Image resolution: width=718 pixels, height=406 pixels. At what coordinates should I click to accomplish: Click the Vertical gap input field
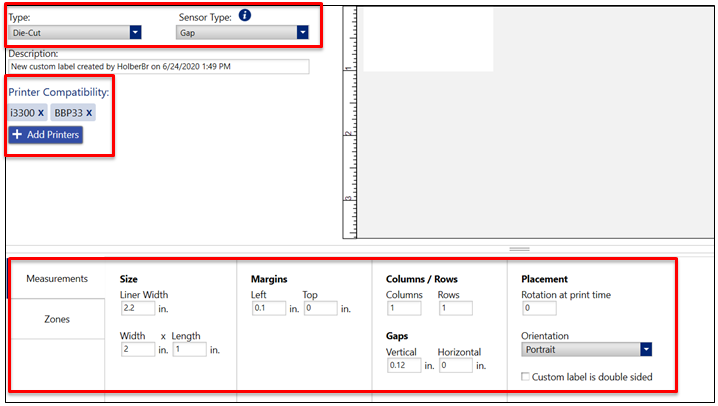[404, 365]
